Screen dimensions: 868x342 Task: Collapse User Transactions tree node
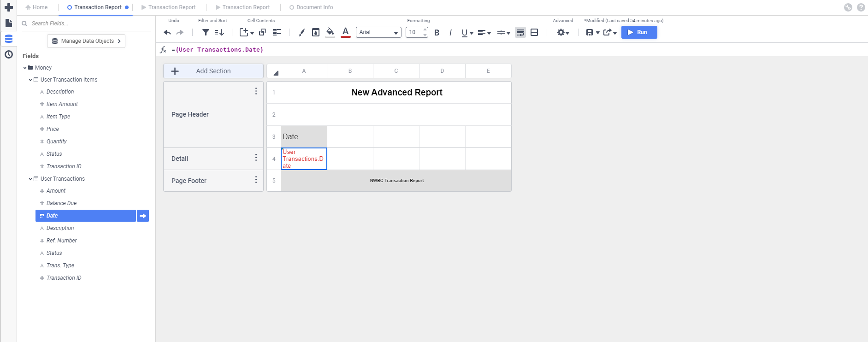[30, 179]
